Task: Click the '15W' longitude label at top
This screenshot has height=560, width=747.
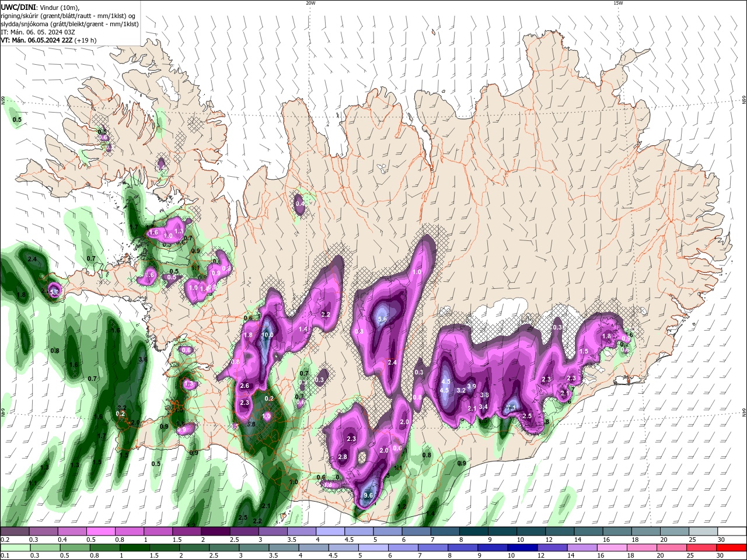Action: coord(618,3)
